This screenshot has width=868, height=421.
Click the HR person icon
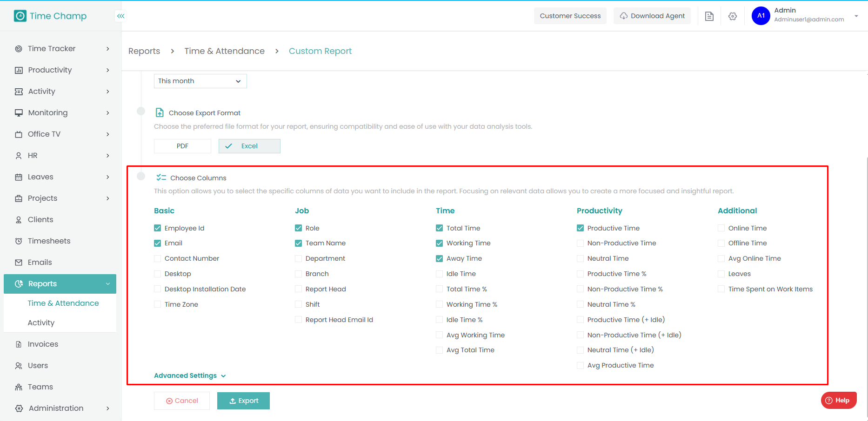pos(19,156)
